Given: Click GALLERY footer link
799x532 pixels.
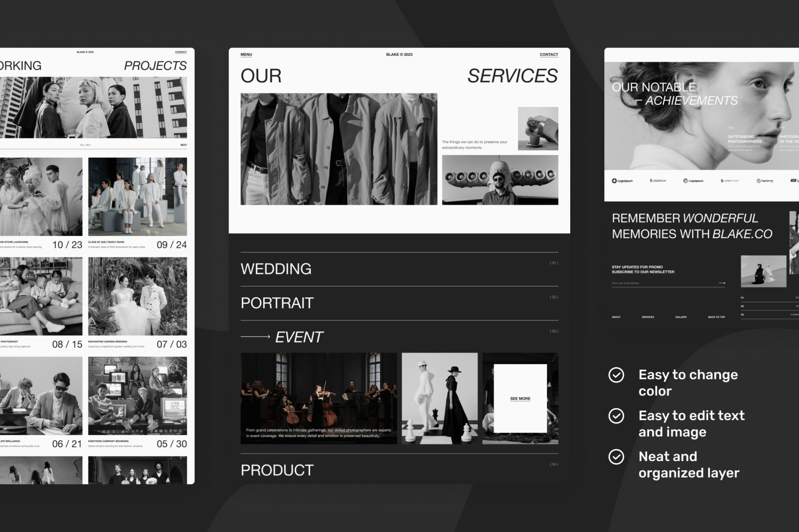Looking at the screenshot, I should tap(681, 317).
